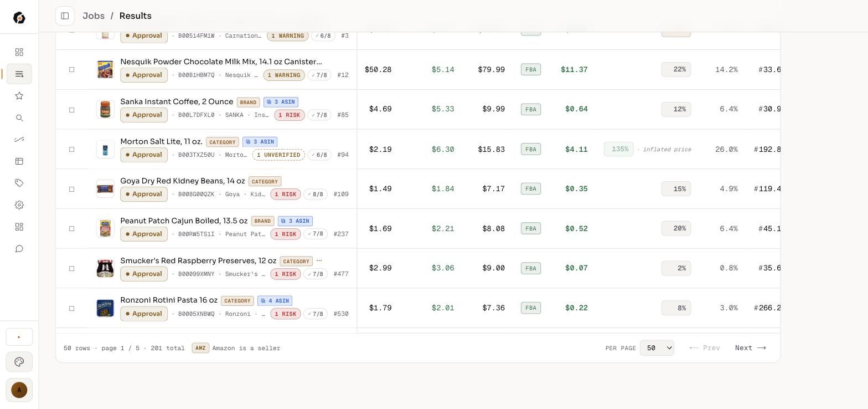Select the Sanka Instant Coffee row checkbox
The width and height of the screenshot is (868, 409).
coord(71,110)
